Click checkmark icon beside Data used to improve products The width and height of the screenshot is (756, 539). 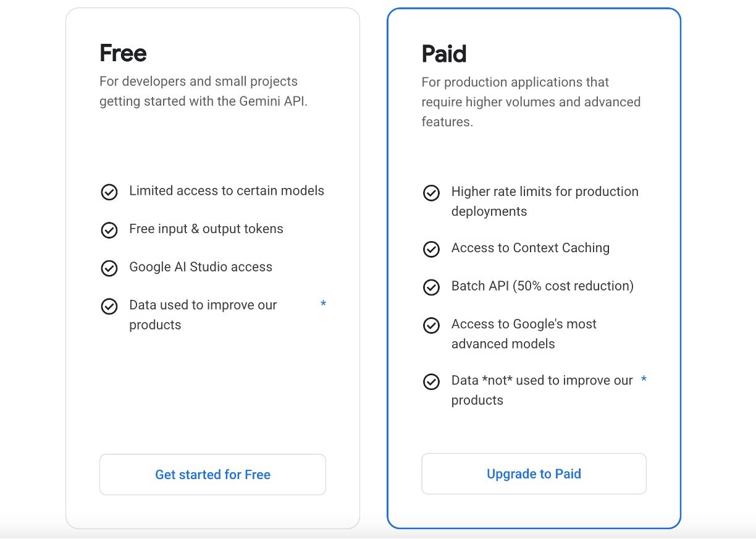(x=109, y=307)
